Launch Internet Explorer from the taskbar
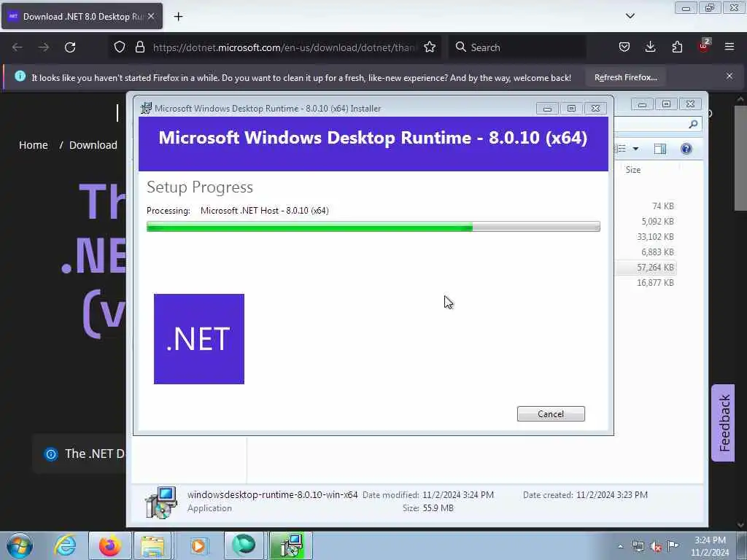 [65, 545]
